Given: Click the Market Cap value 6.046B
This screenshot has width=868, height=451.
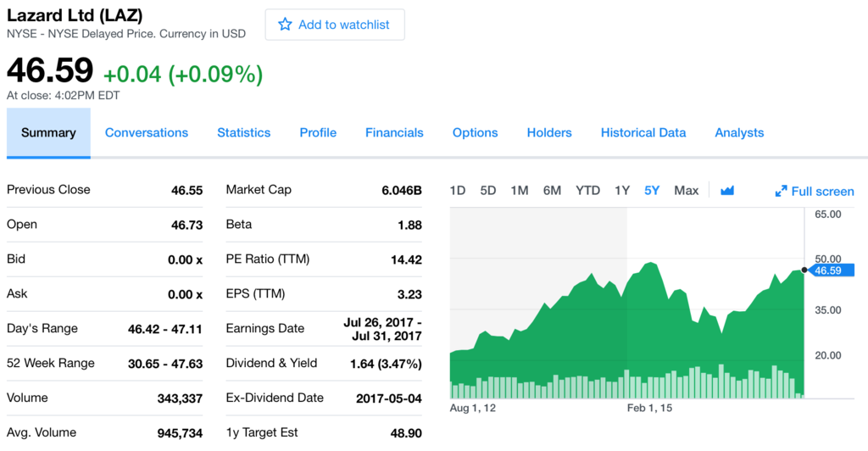Looking at the screenshot, I should (x=401, y=191).
